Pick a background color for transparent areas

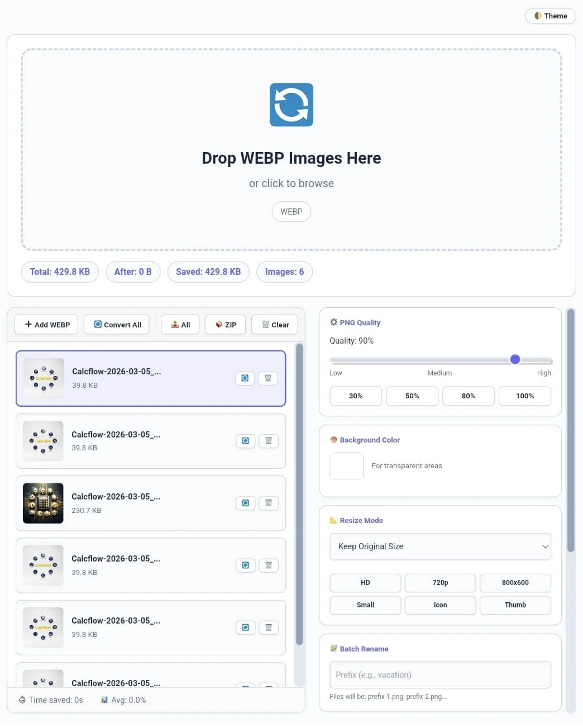346,465
